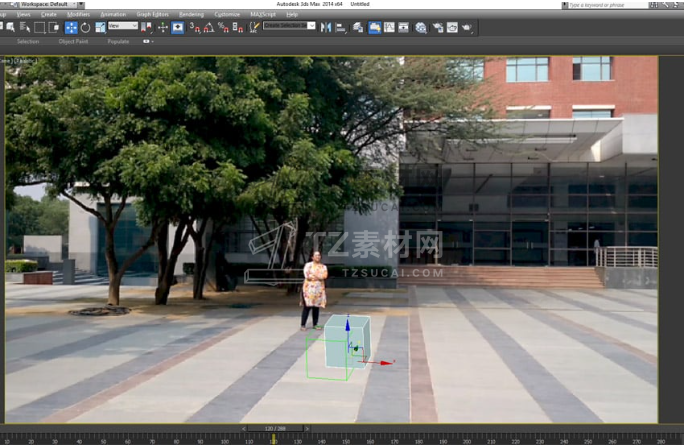Click the Use Pivot Point Center icon
Image resolution: width=688 pixels, height=445 pixels.
(147, 28)
